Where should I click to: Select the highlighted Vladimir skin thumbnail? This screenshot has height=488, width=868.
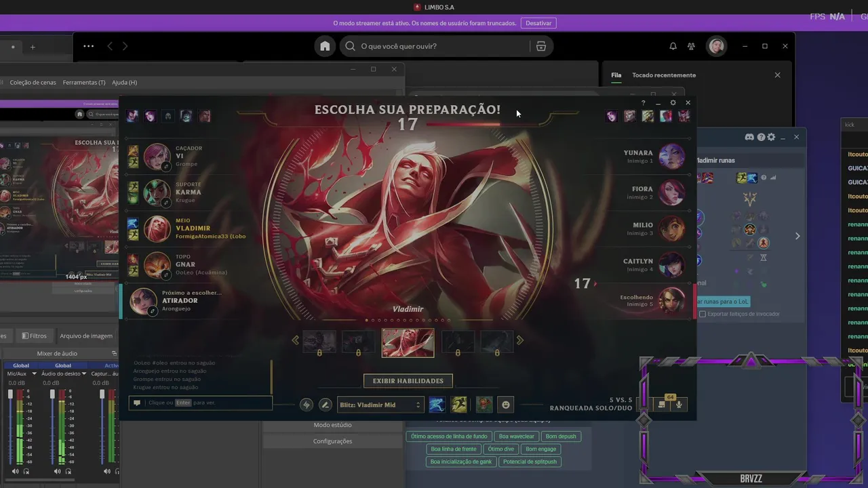[x=408, y=343]
